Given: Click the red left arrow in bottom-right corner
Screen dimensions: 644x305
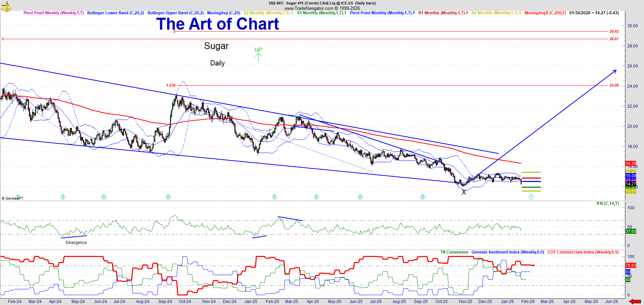Looking at the screenshot, I should coord(635,301).
